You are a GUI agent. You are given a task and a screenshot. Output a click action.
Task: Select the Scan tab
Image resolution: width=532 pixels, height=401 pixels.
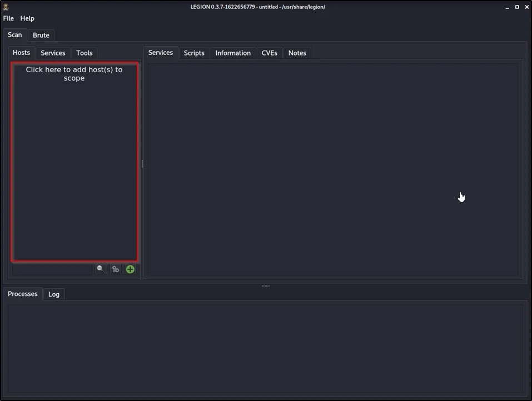click(15, 34)
